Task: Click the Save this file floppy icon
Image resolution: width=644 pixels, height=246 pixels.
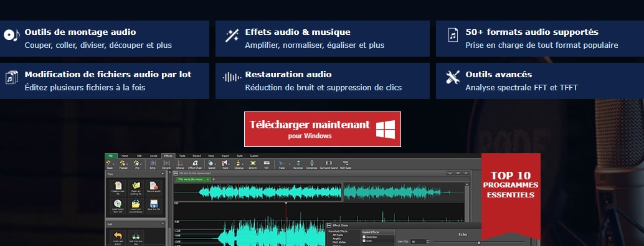Action: (x=154, y=203)
